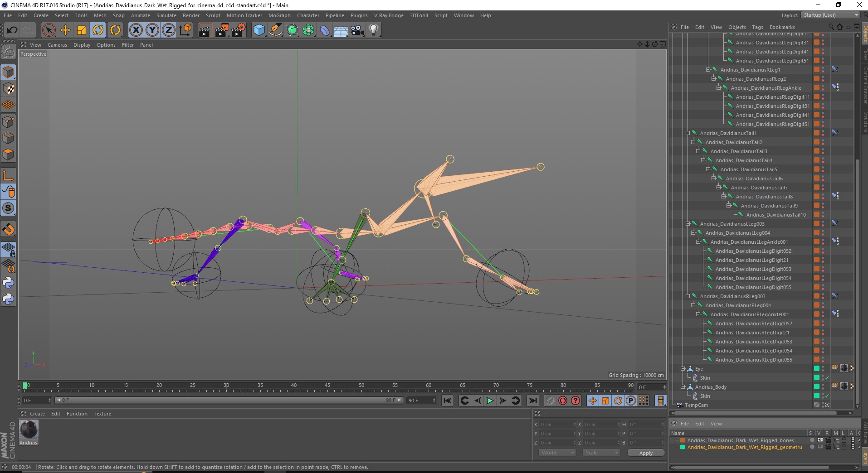The height and width of the screenshot is (473, 868).
Task: Add a Light object
Action: click(x=374, y=30)
